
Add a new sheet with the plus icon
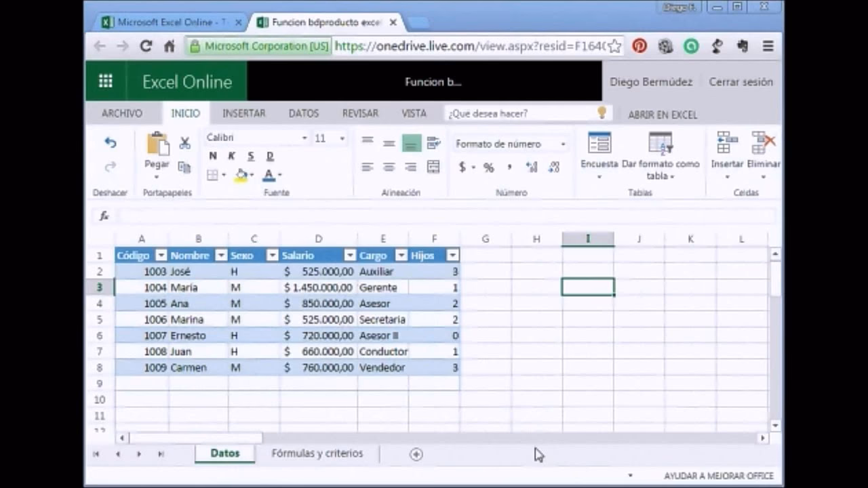pyautogui.click(x=416, y=454)
